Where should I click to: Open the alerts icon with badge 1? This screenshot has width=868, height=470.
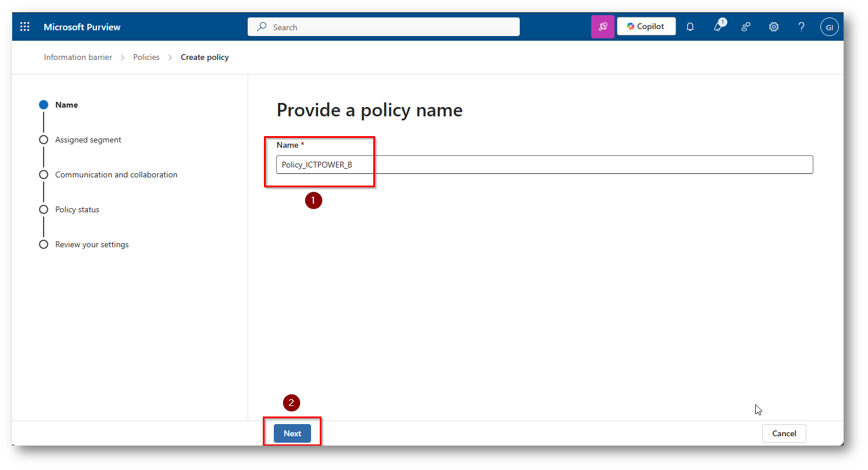(x=719, y=26)
